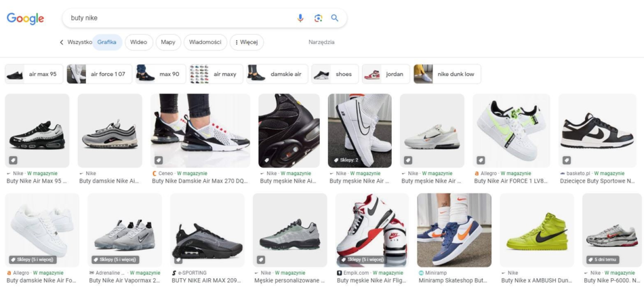Open the neon green AMBUSH Dunk image
Viewport: 644px width, 289px height.
click(537, 230)
